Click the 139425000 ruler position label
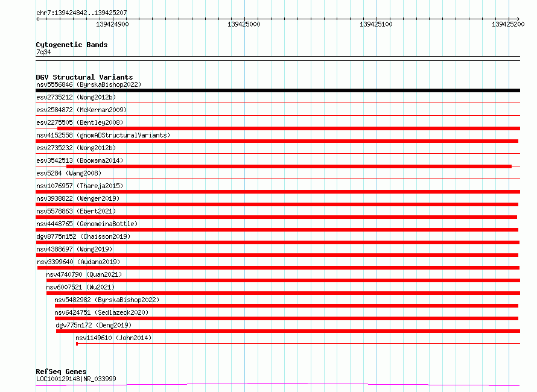 coord(244,24)
